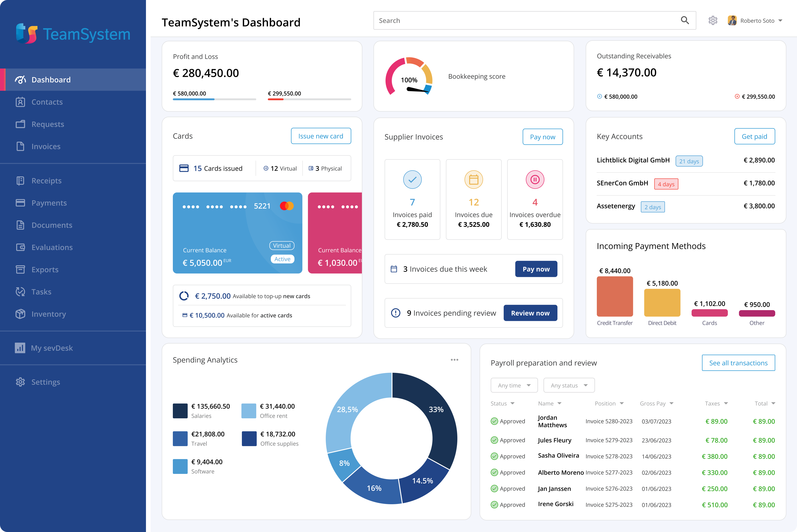Open Invoices in the sidebar
The height and width of the screenshot is (532, 797).
point(46,147)
